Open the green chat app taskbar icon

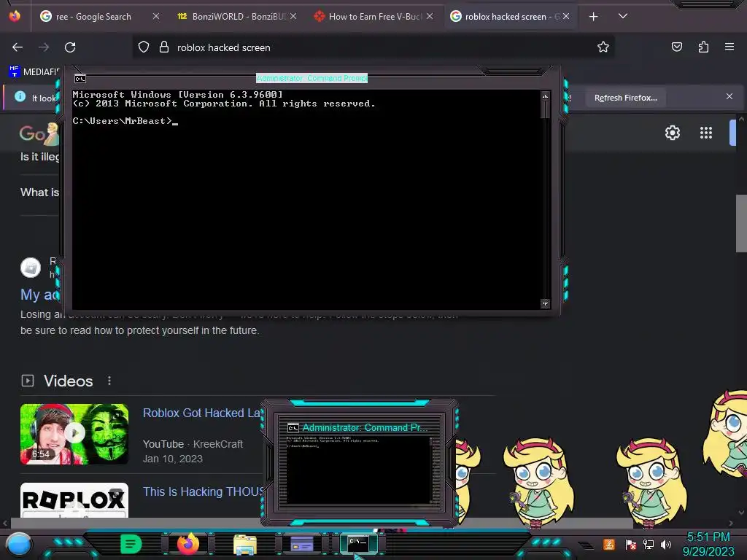131,544
